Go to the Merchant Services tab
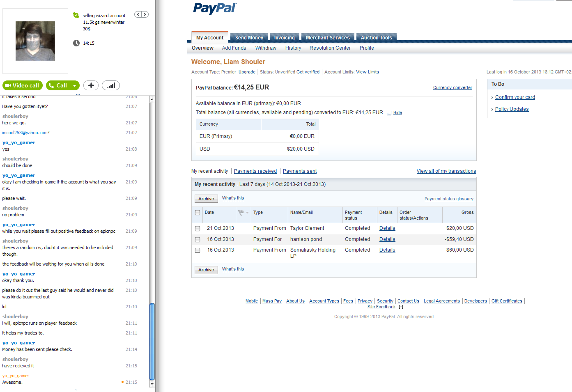 (328, 37)
